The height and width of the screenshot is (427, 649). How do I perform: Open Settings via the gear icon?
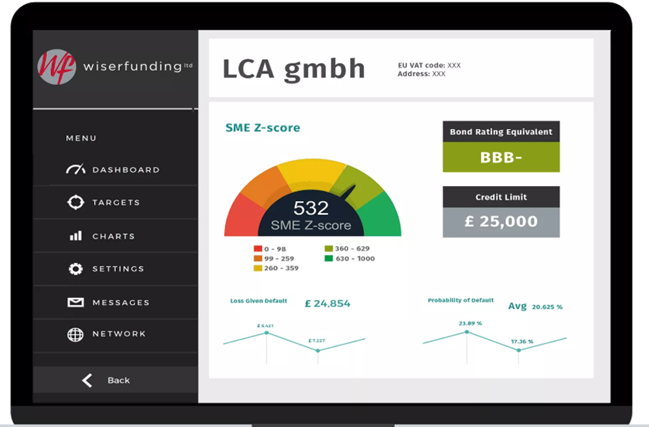[x=75, y=269]
